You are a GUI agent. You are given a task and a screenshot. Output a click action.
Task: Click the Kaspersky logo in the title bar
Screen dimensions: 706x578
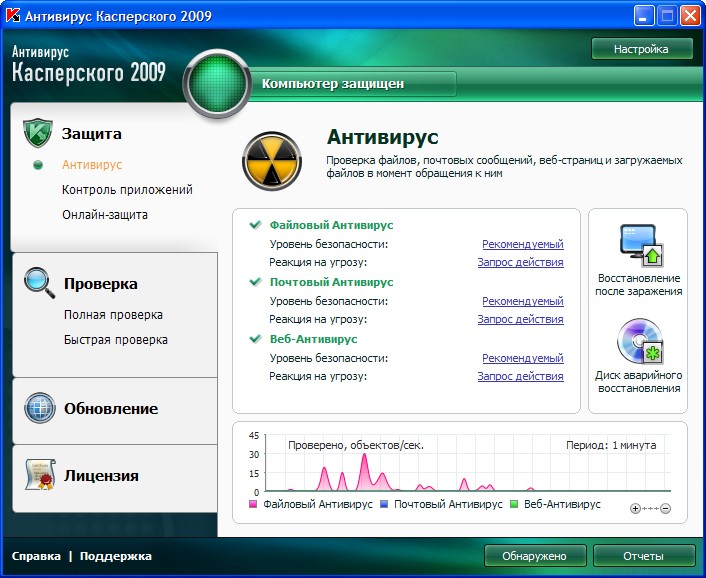click(12, 16)
